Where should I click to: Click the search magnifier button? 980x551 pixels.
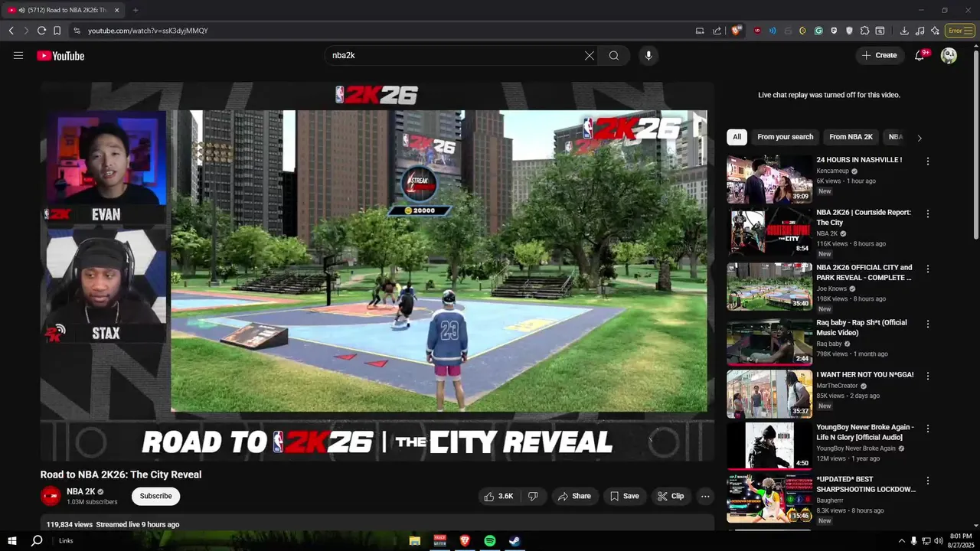point(614,56)
